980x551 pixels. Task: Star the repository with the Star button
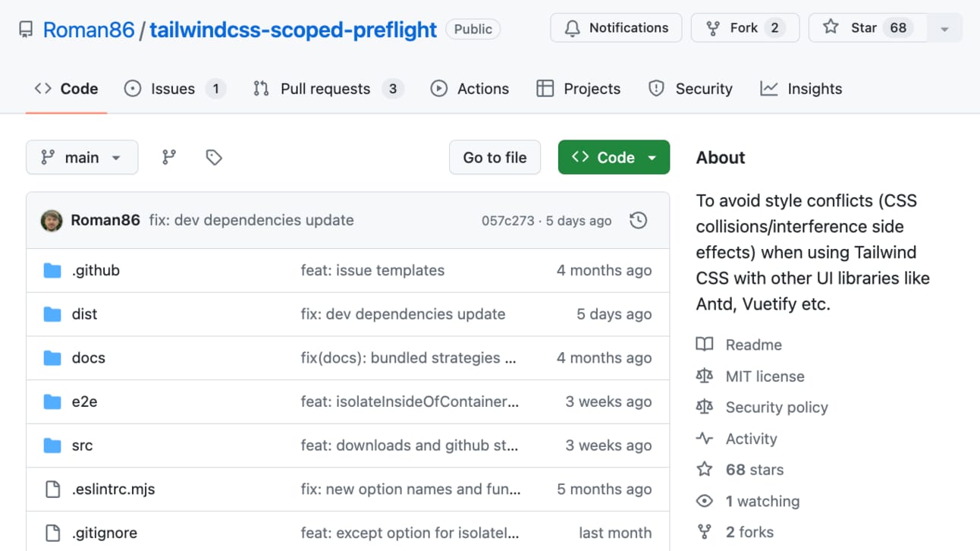pyautogui.click(x=868, y=28)
